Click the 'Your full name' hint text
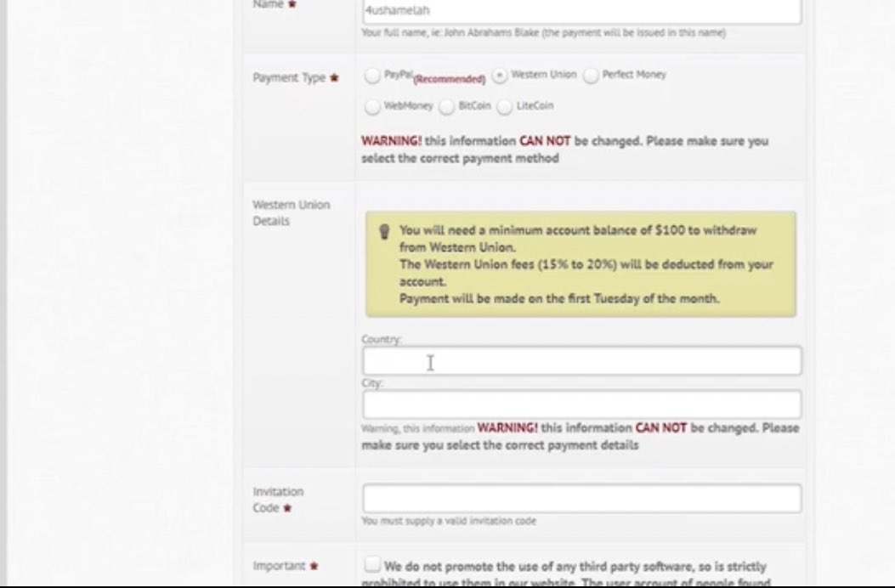This screenshot has width=895, height=588. tap(543, 32)
